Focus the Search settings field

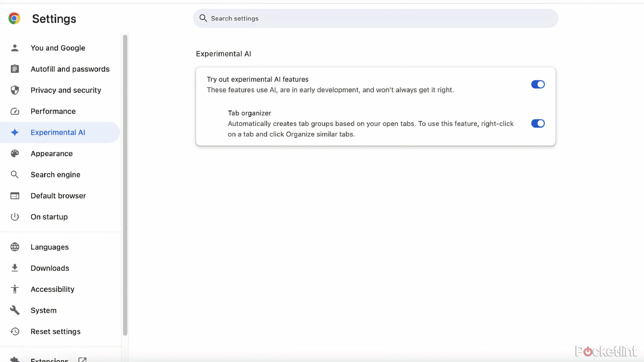pyautogui.click(x=376, y=18)
